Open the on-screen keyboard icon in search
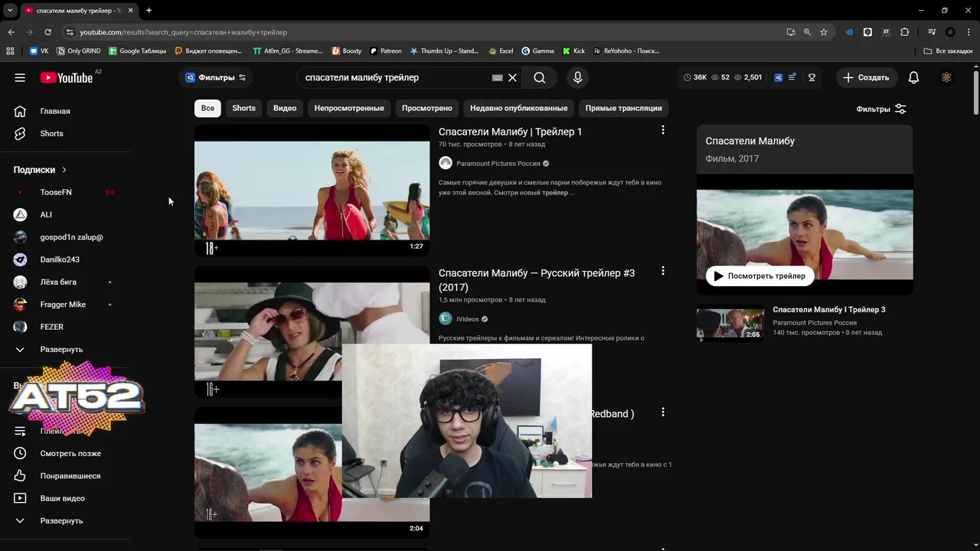The height and width of the screenshot is (551, 980). [497, 77]
